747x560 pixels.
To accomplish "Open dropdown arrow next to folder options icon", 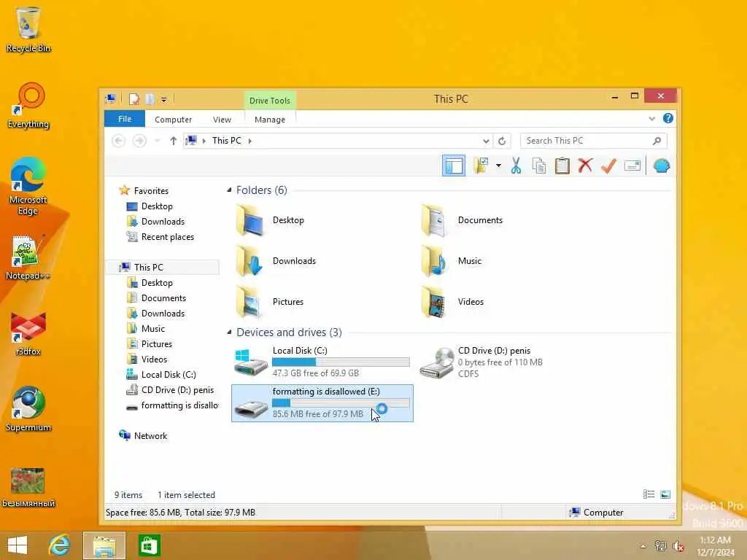I will click(498, 166).
